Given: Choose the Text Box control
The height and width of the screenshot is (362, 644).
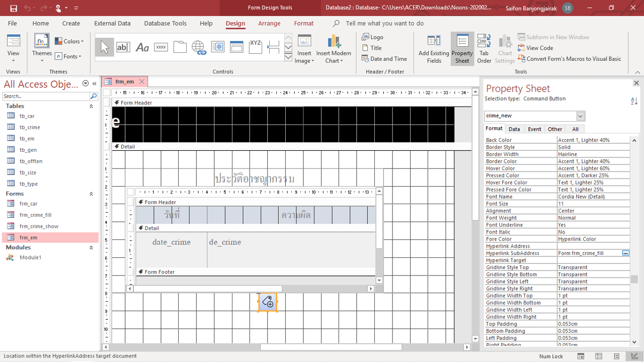Looking at the screenshot, I should tap(123, 47).
